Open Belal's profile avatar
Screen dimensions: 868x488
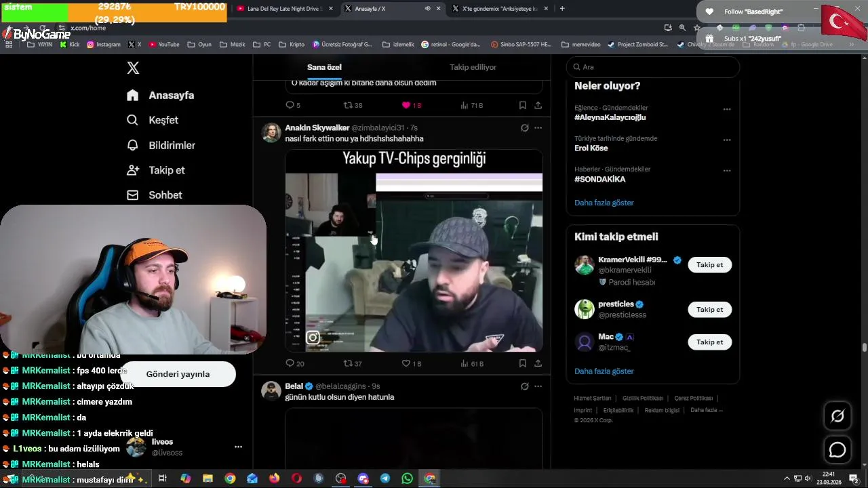click(x=271, y=391)
